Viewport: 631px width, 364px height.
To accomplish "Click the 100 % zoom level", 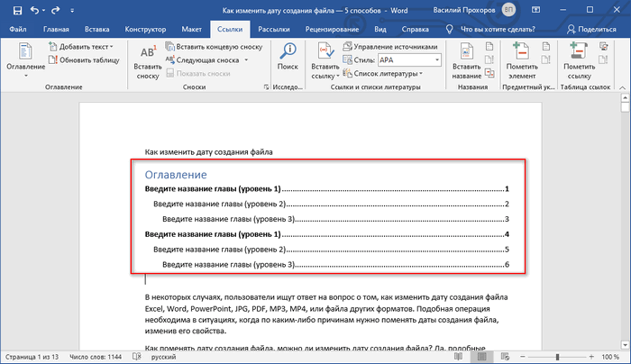I will pos(610,357).
